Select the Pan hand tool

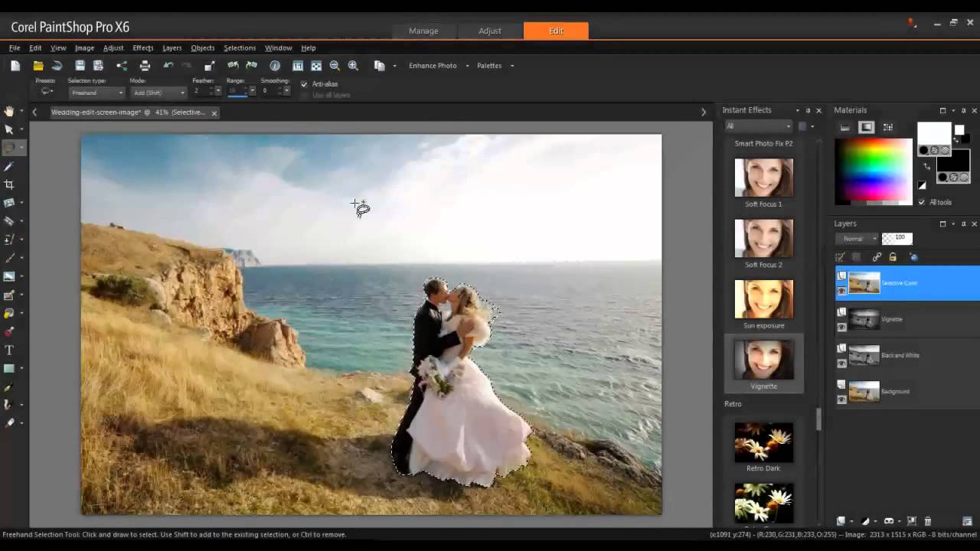(9, 111)
